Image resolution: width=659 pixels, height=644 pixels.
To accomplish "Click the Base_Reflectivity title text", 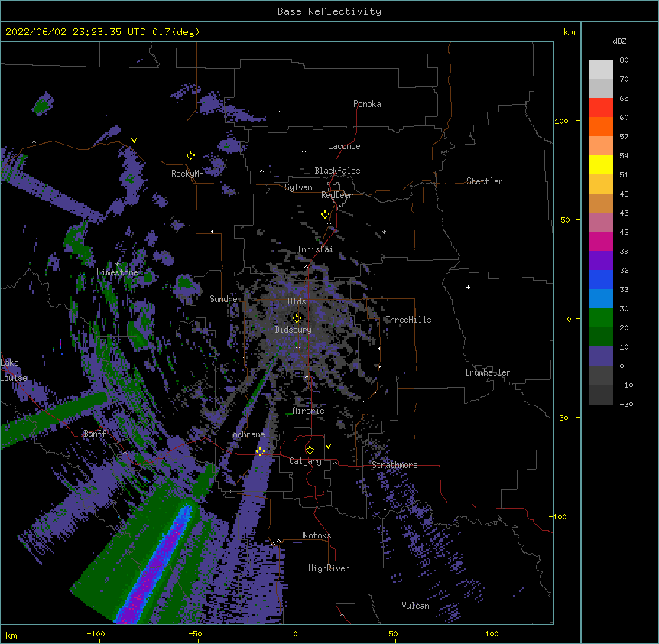I will click(329, 11).
